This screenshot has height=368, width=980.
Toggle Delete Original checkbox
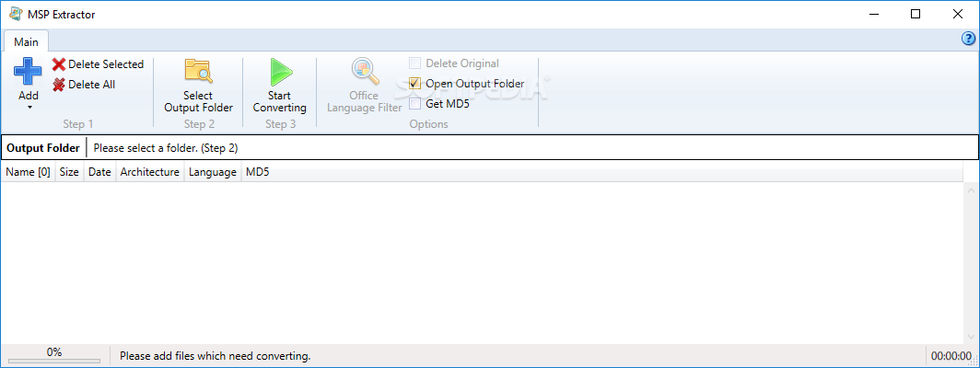pos(415,63)
